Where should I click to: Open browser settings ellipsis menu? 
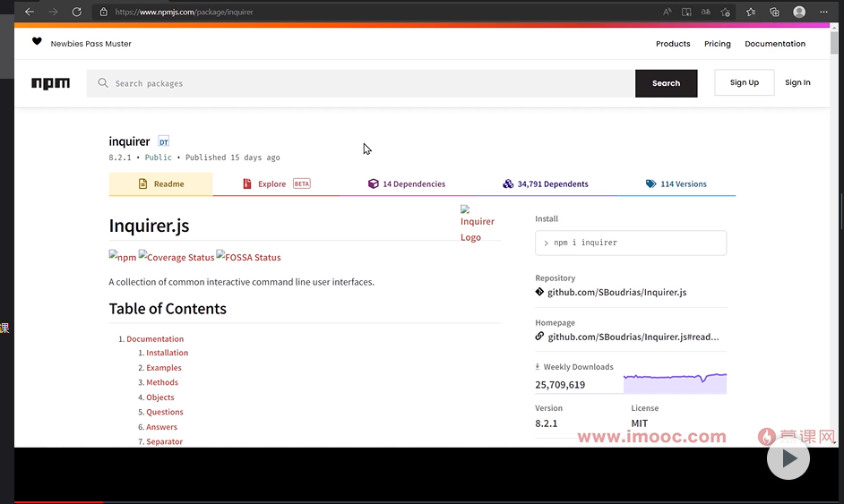(x=823, y=12)
